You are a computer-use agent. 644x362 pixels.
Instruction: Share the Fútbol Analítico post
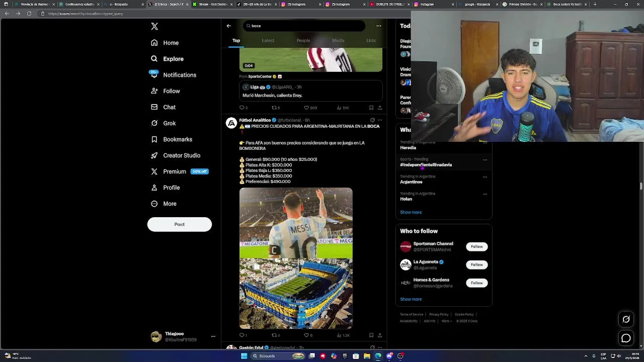point(380,335)
